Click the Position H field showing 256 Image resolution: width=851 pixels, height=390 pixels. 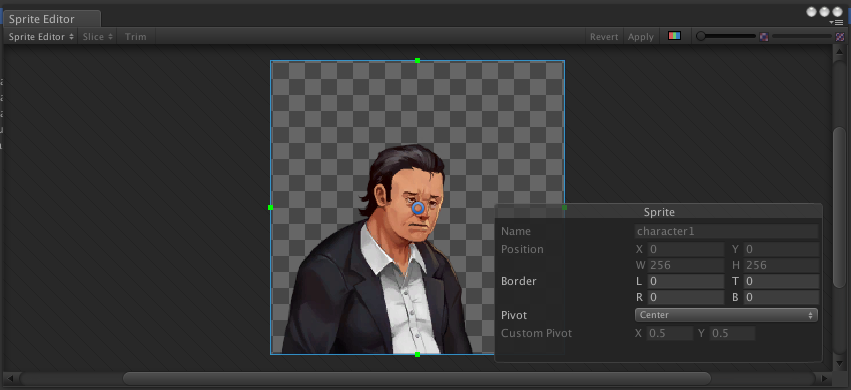click(x=781, y=265)
